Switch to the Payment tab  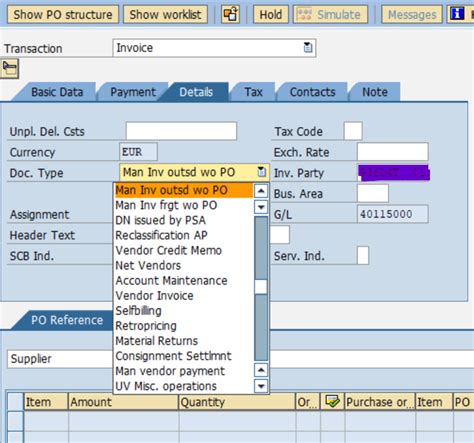[133, 92]
